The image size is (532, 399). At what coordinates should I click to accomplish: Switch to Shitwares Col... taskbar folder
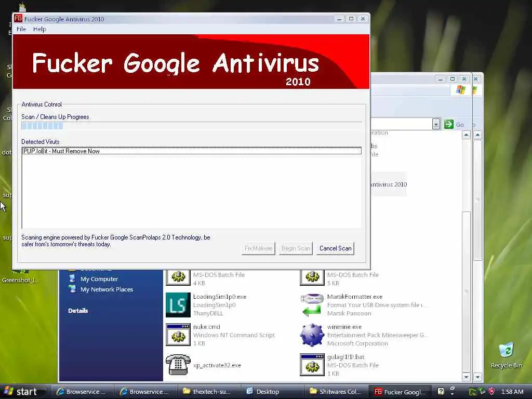coord(336,392)
